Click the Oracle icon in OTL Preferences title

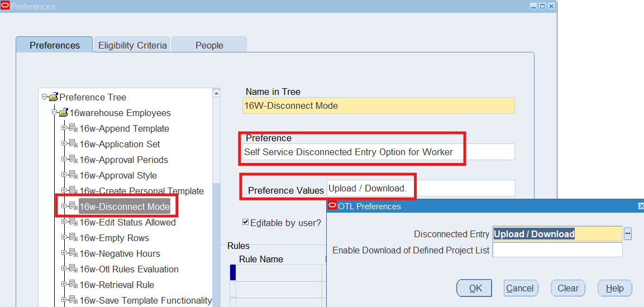click(332, 206)
